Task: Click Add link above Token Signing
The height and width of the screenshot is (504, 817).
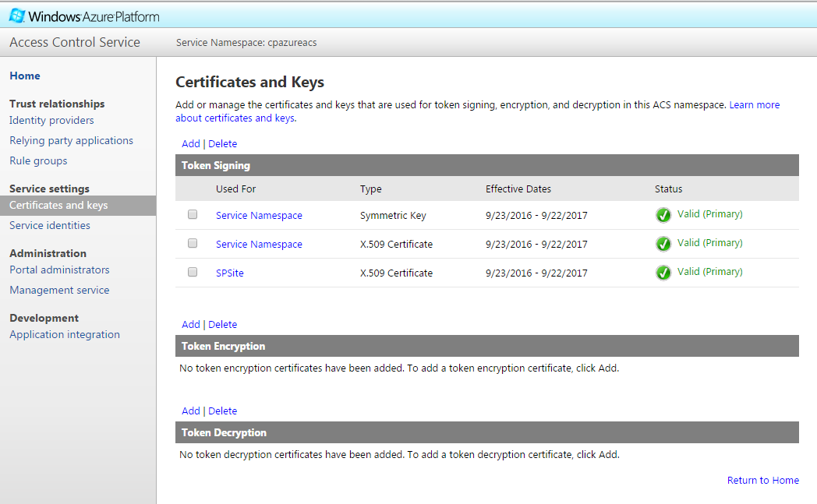Action: click(191, 143)
